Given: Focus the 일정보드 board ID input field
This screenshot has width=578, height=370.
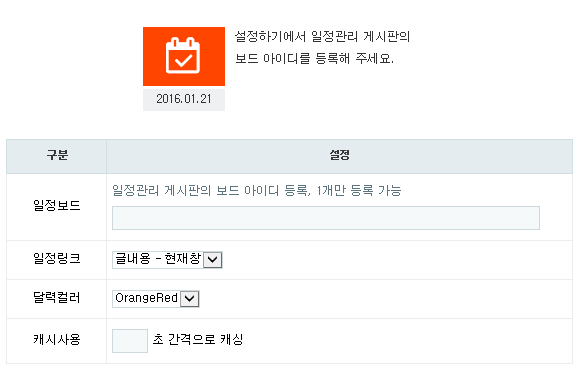Looking at the screenshot, I should click(x=326, y=218).
